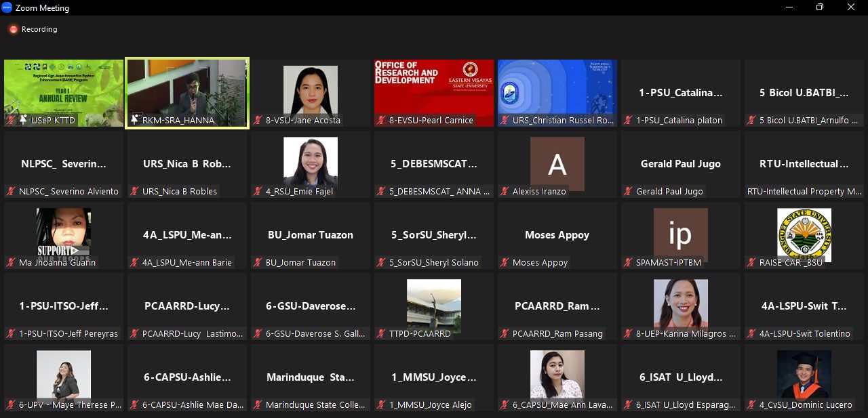Select the RTU-Intellectual Property participant tile
Viewport: 868px width, 418px height.
pyautogui.click(x=804, y=164)
